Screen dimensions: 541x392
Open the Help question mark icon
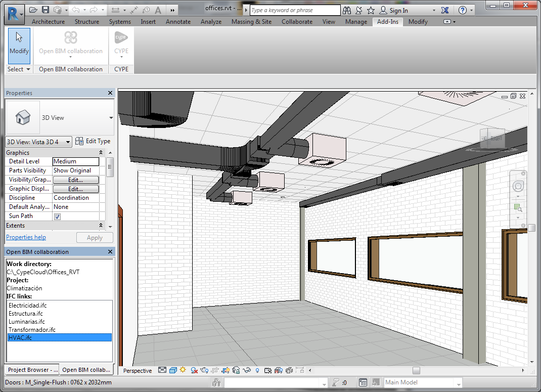click(463, 10)
